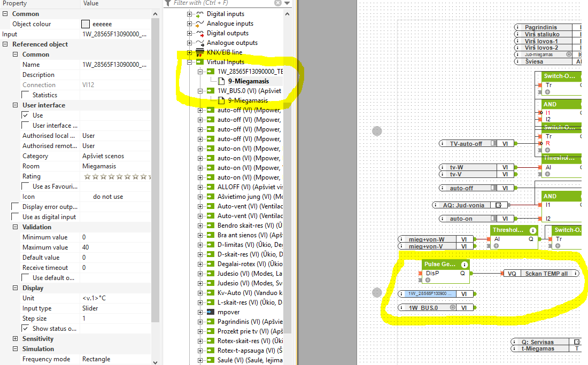Uncheck Show status o... checkbox
The width and height of the screenshot is (588, 365).
26,328
